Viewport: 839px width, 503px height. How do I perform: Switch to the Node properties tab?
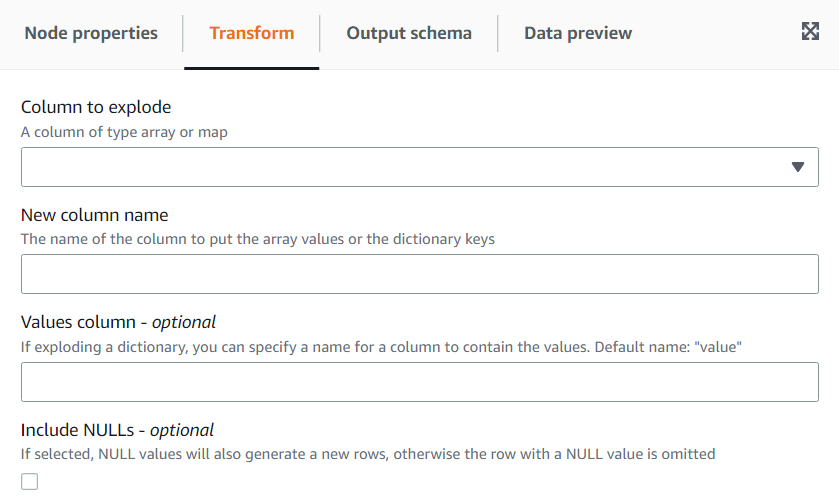(91, 33)
